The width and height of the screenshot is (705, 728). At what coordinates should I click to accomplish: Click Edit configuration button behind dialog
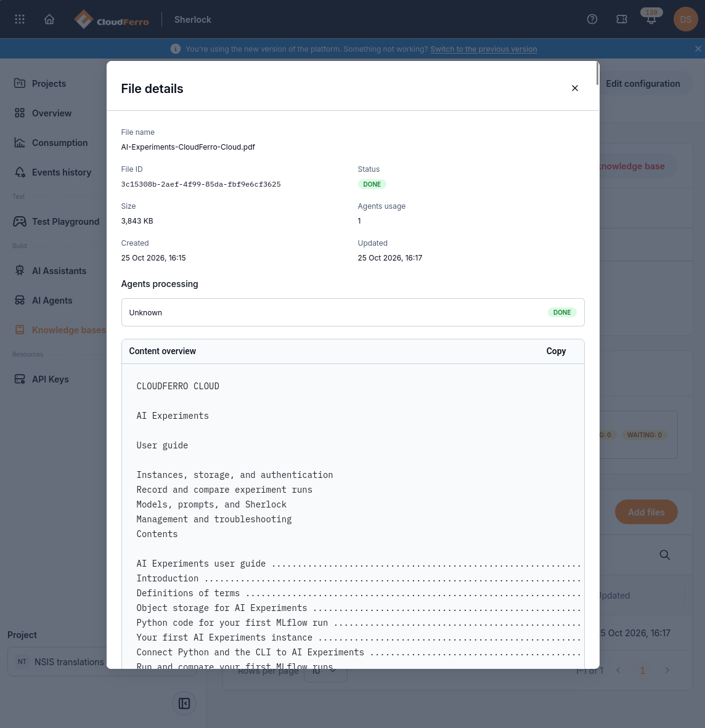[x=643, y=84]
